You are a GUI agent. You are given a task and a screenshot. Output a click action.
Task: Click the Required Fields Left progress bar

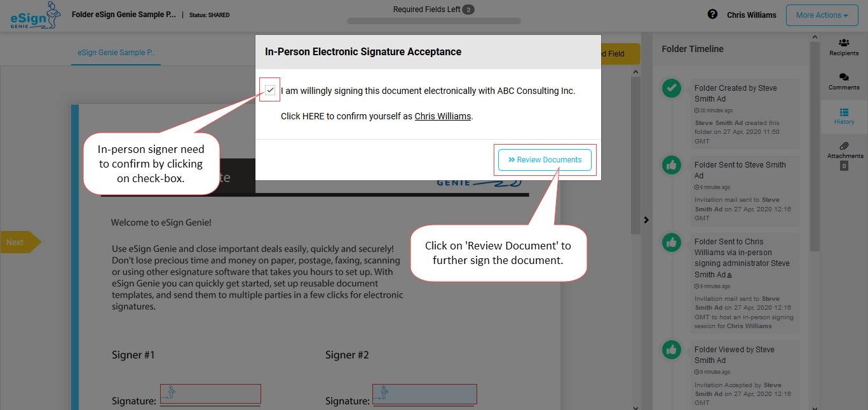tap(434, 21)
